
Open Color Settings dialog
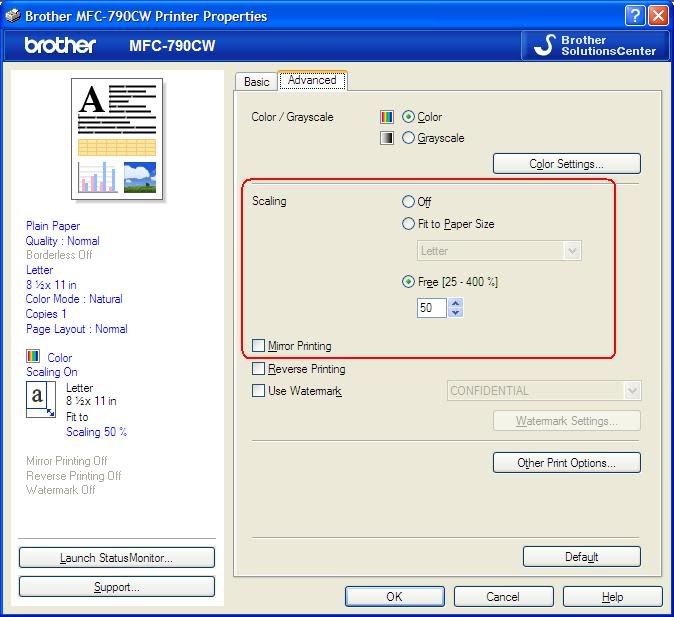click(x=566, y=164)
